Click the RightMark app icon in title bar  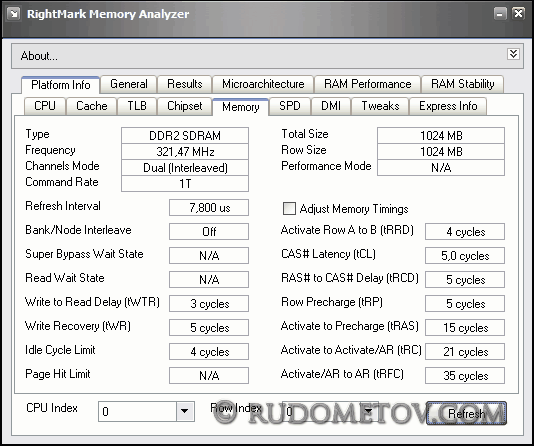tap(14, 14)
